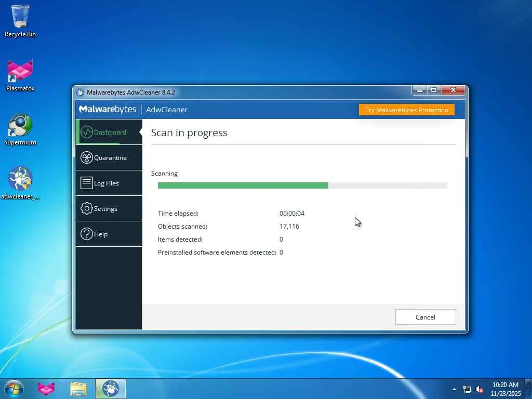Click the AdwCleaner title bar bug icon

[80, 92]
